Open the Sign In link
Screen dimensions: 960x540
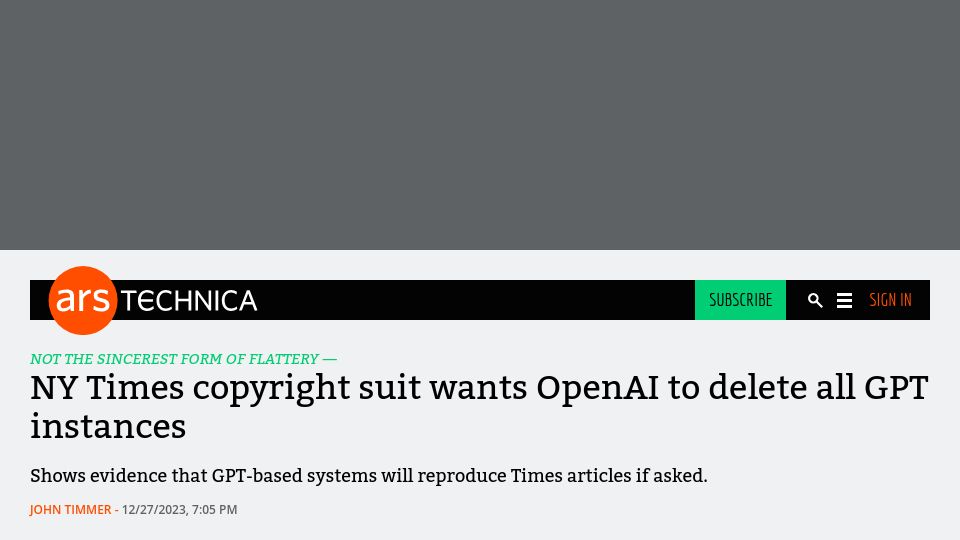(890, 300)
